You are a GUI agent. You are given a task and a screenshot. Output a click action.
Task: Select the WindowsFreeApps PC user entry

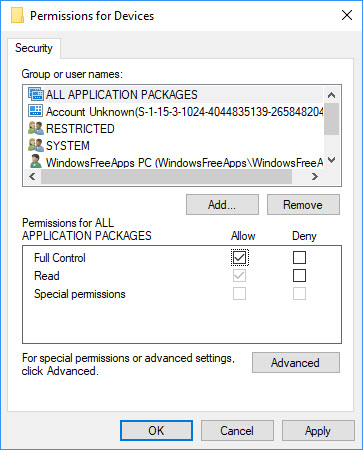coord(173,162)
